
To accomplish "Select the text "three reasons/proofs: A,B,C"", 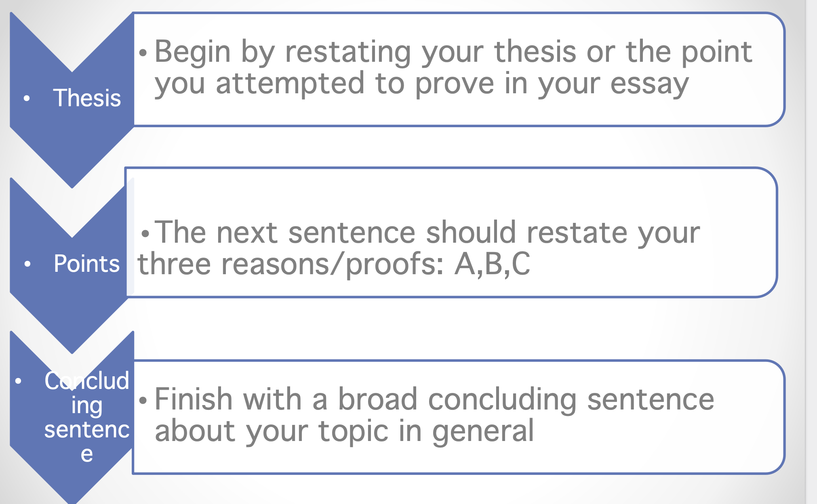I will click(x=334, y=264).
